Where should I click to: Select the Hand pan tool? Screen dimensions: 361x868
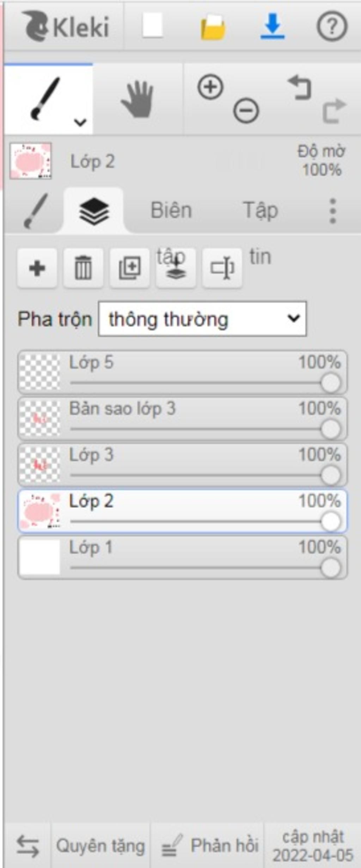coord(137,99)
